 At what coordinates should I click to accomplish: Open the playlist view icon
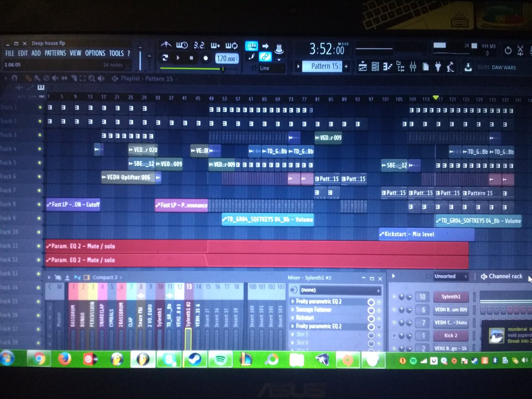pyautogui.click(x=363, y=67)
